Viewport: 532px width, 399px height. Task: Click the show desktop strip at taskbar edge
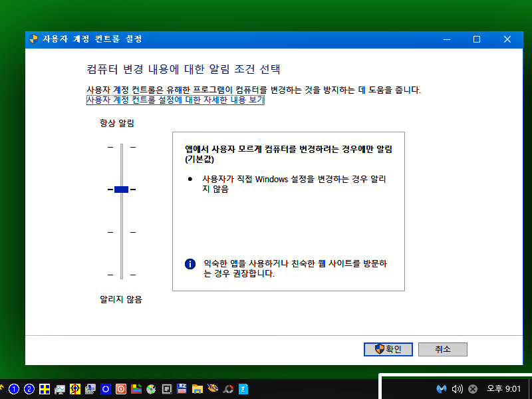(x=529, y=389)
